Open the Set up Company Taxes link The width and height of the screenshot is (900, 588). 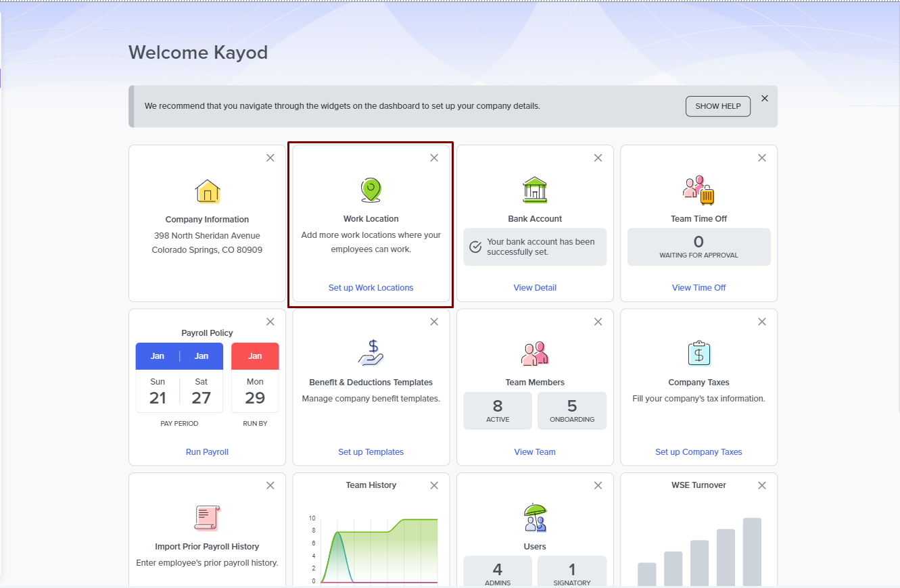698,452
